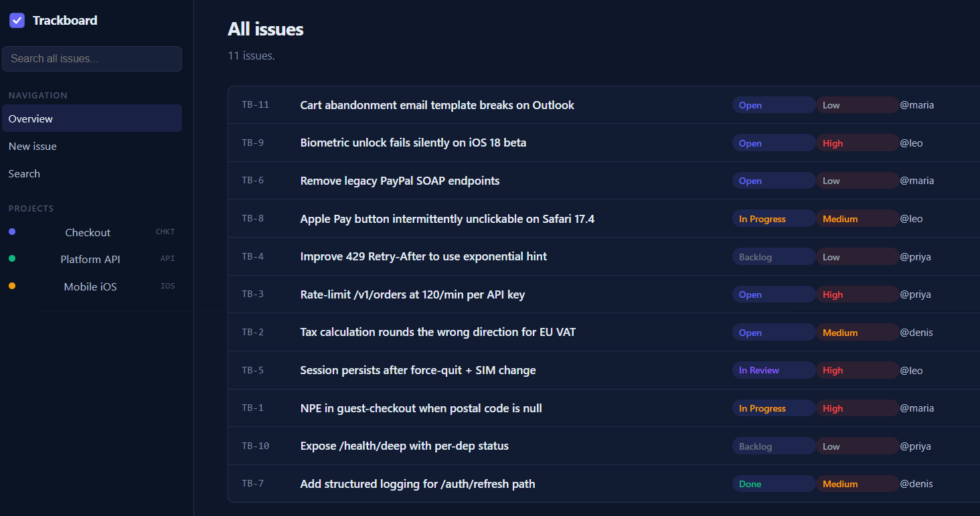The image size is (980, 516).
Task: Click the @denis assignee on TB-2
Action: [916, 333]
